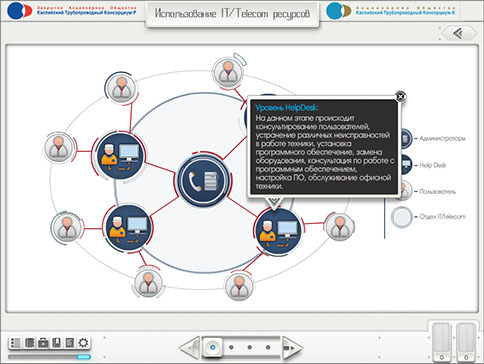The image size is (484, 364).
Task: Select the first highlighted slide dot
Action: point(213,347)
